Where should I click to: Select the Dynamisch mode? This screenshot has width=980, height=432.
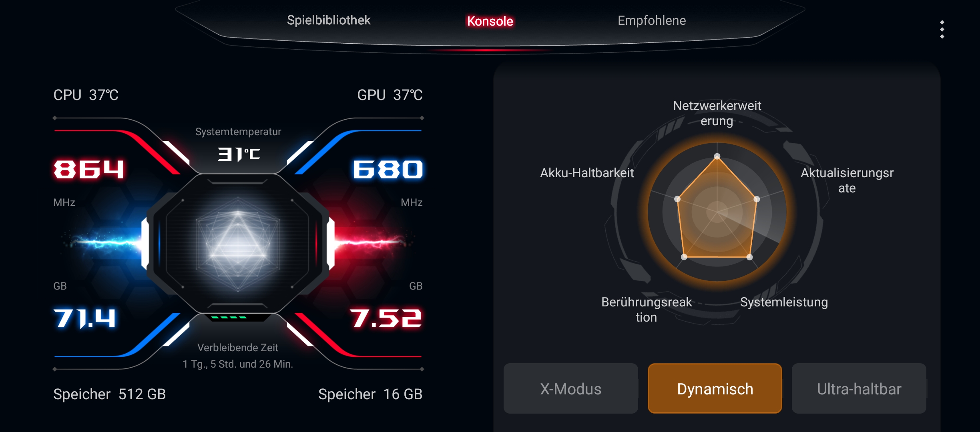(x=715, y=388)
